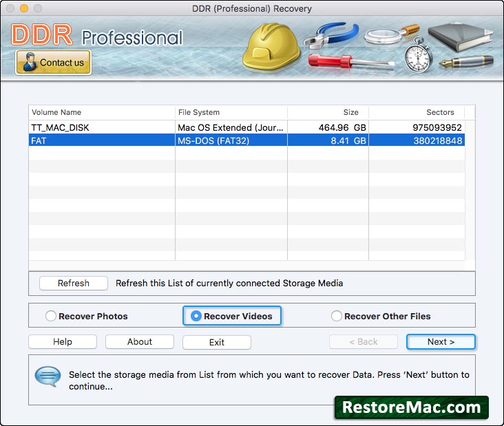Continue with the Next > button
This screenshot has height=426, width=504.
[x=441, y=341]
